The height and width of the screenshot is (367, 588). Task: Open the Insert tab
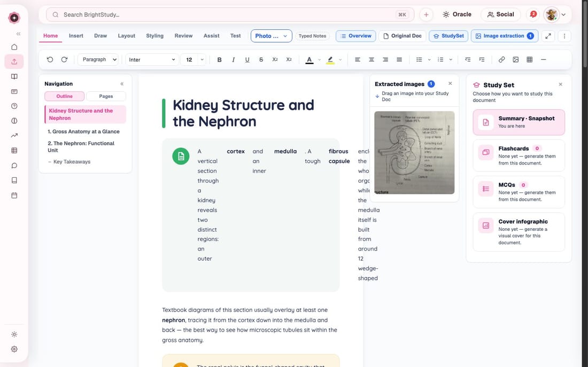point(76,36)
